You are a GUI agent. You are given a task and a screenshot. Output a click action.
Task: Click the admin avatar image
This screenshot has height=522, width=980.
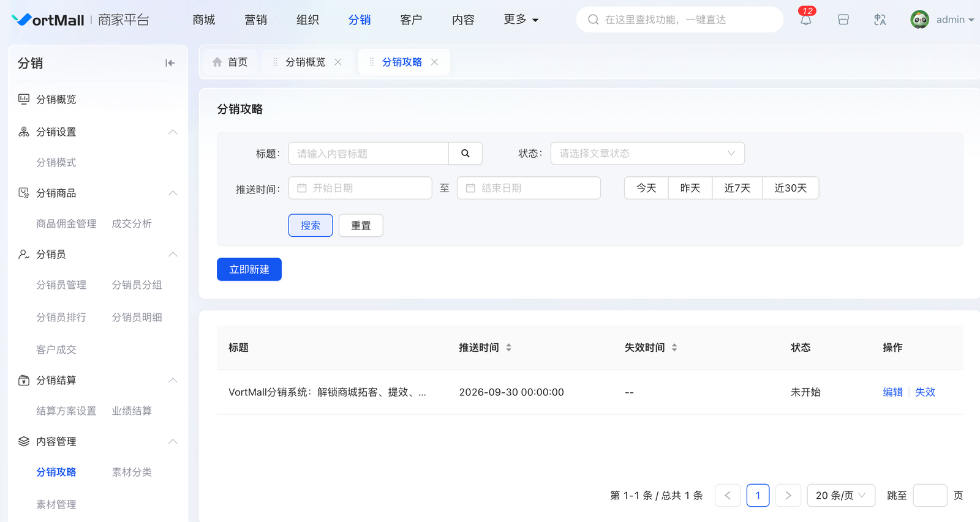(919, 20)
